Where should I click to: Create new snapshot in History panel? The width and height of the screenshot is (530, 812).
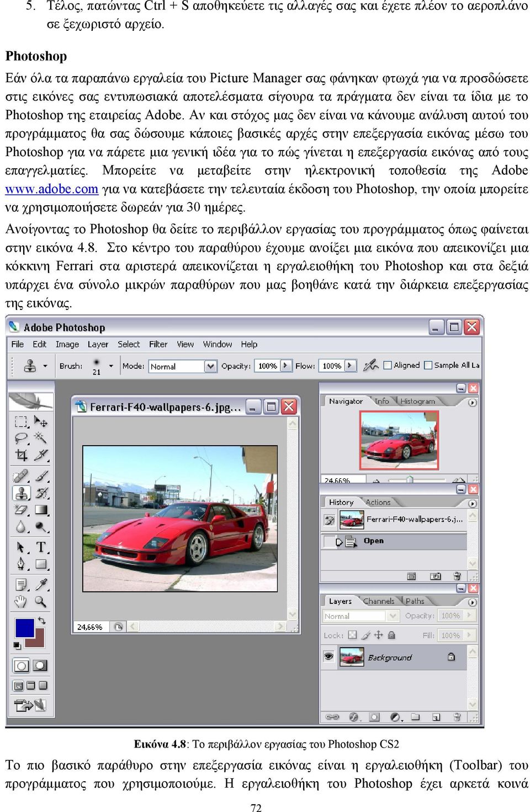click(436, 576)
